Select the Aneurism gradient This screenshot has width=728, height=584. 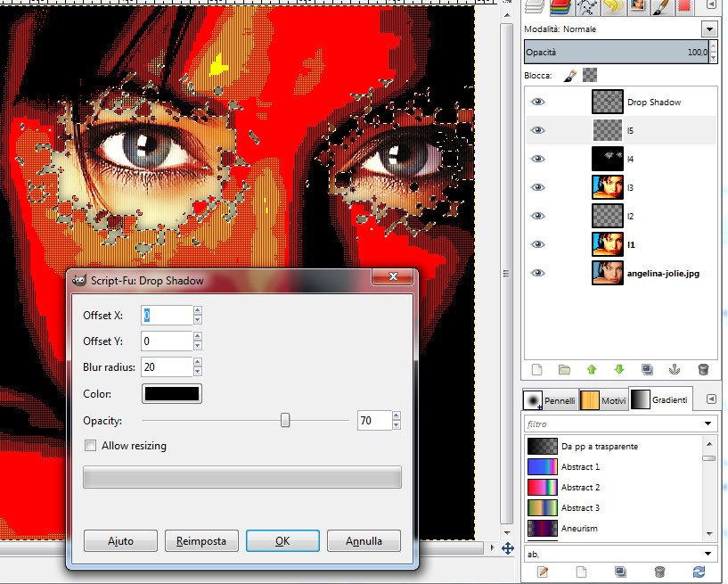[x=614, y=528]
